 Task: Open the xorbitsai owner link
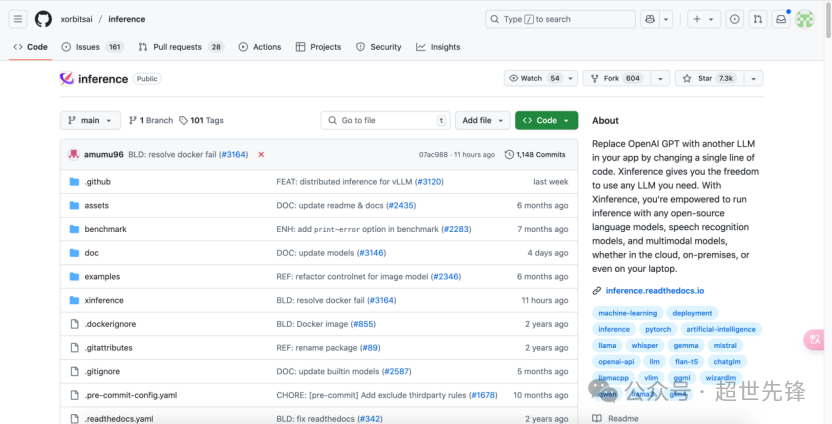(x=76, y=19)
